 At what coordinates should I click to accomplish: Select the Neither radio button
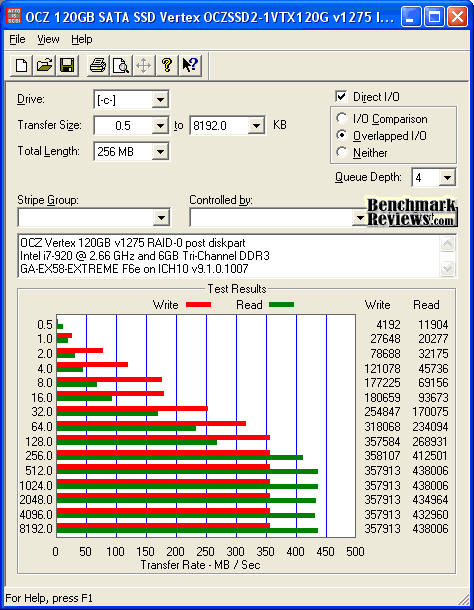pos(342,152)
